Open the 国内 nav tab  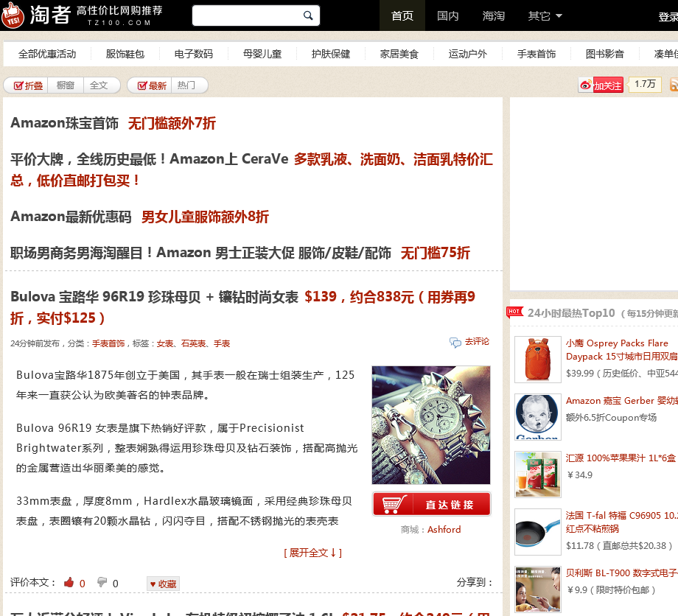tap(448, 15)
